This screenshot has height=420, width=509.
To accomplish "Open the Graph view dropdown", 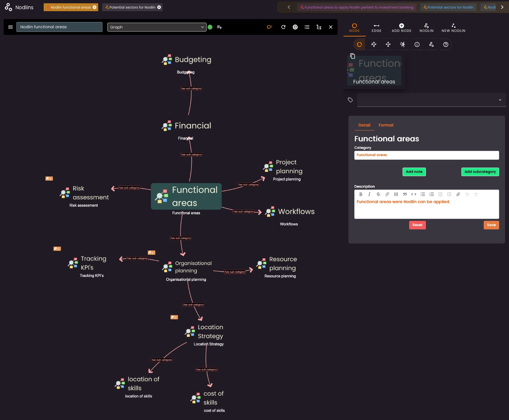I will pyautogui.click(x=157, y=27).
